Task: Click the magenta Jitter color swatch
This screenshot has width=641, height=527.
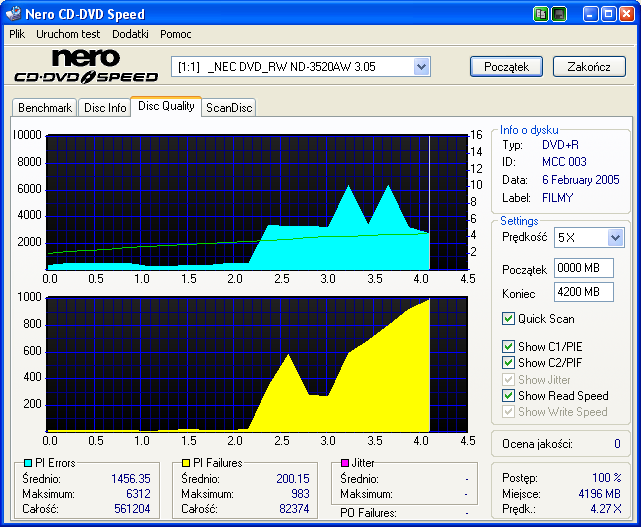Action: (x=345, y=463)
